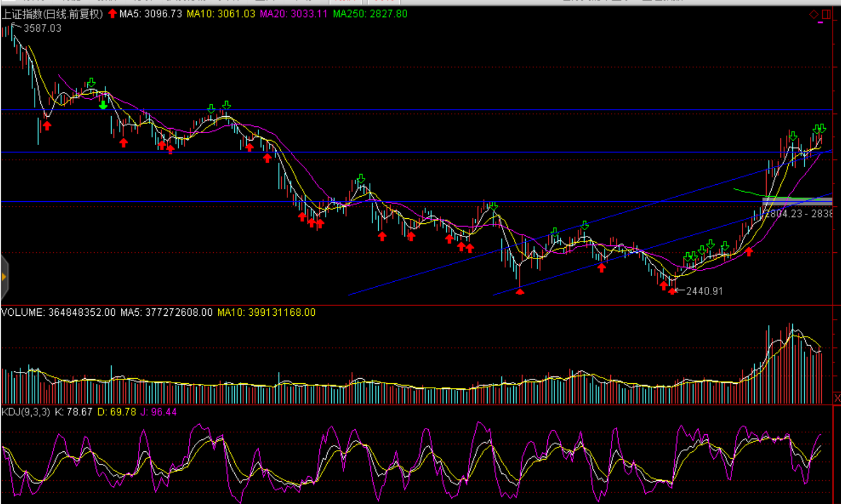
Task: Click the red buy arrow nearest the left edge
Action: [x=47, y=126]
